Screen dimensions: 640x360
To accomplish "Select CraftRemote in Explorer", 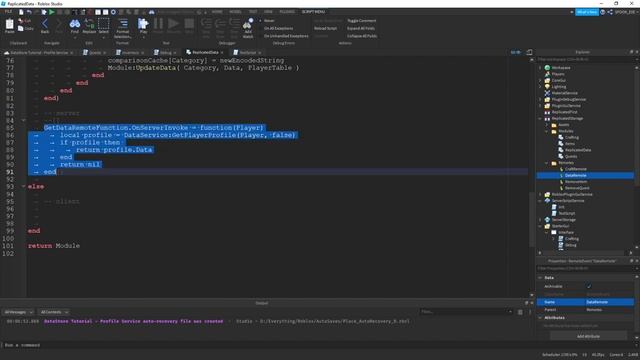I will pos(576,169).
